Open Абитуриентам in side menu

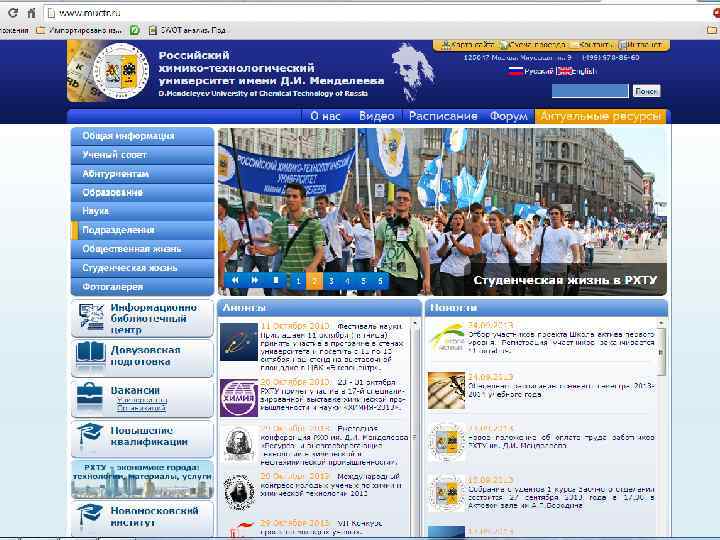(142, 174)
